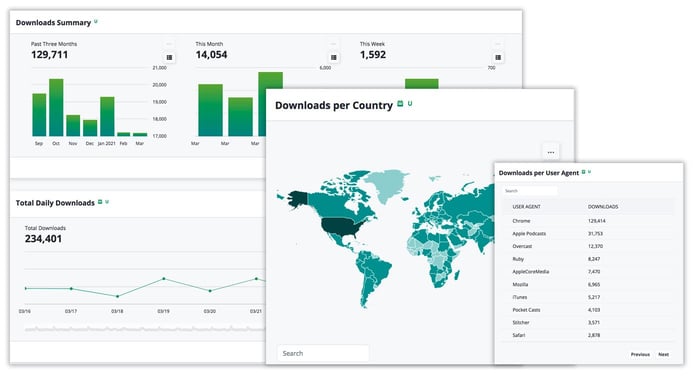Click calendar icon beside Downloads per User Agent

pyautogui.click(x=583, y=172)
